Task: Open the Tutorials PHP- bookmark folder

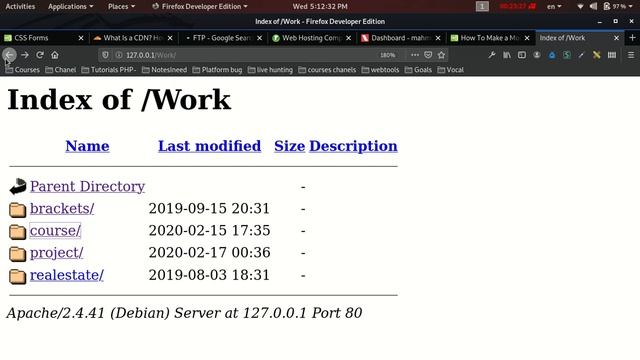Action: pyautogui.click(x=109, y=70)
